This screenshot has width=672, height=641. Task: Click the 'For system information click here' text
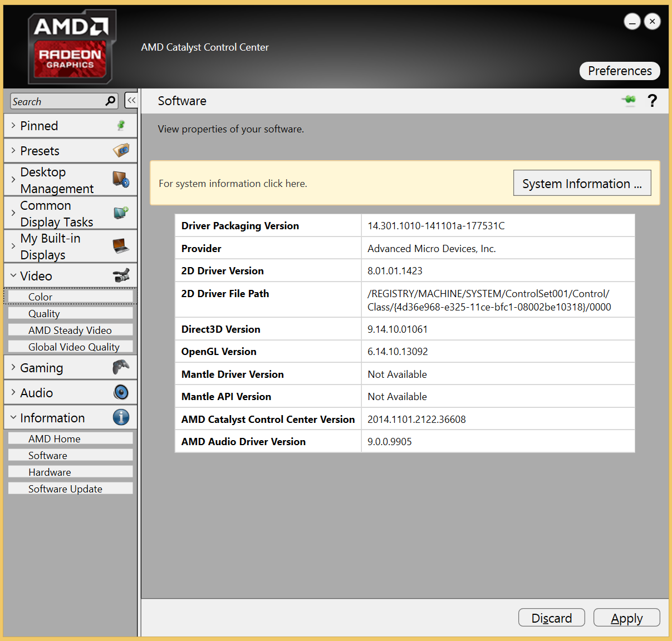click(x=233, y=183)
